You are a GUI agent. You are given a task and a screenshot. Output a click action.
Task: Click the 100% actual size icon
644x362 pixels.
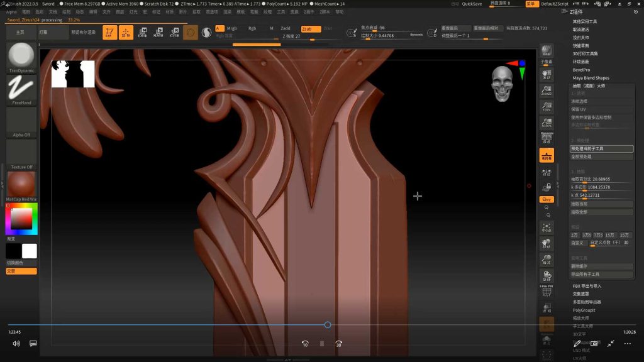[547, 107]
